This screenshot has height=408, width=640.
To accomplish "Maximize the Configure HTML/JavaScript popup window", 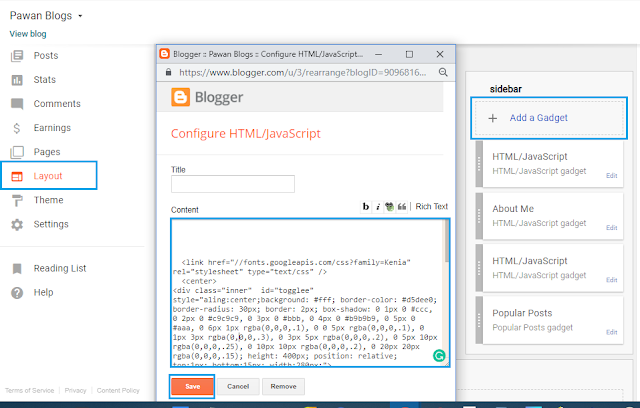I will click(409, 54).
